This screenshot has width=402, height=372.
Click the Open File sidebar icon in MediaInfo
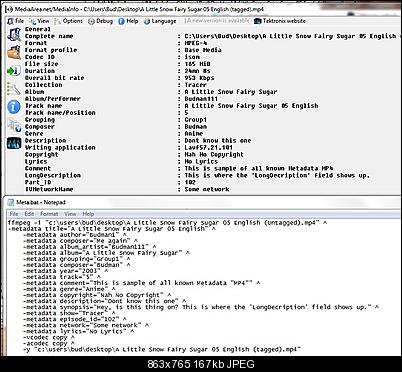tap(14, 35)
